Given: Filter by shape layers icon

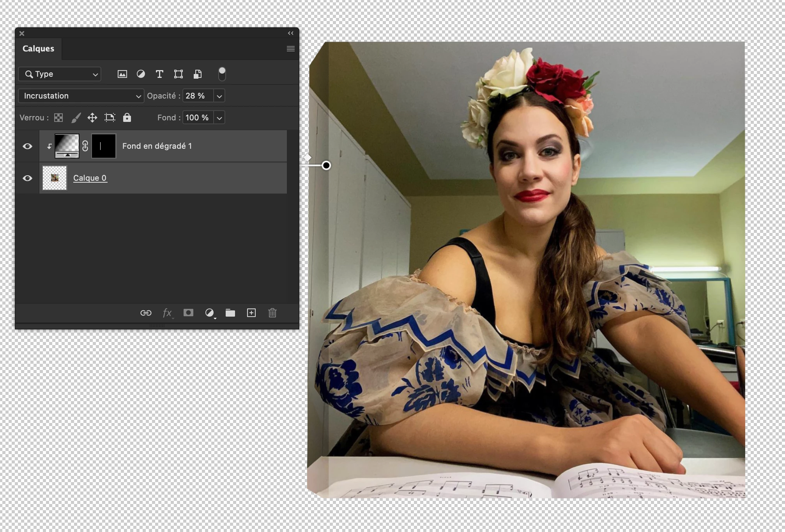Looking at the screenshot, I should (x=179, y=74).
